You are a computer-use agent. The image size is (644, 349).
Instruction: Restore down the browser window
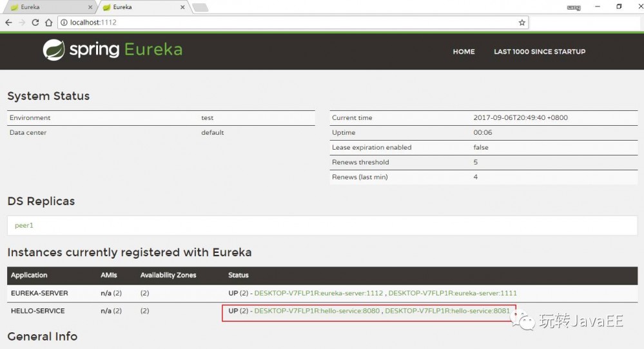pos(619,6)
